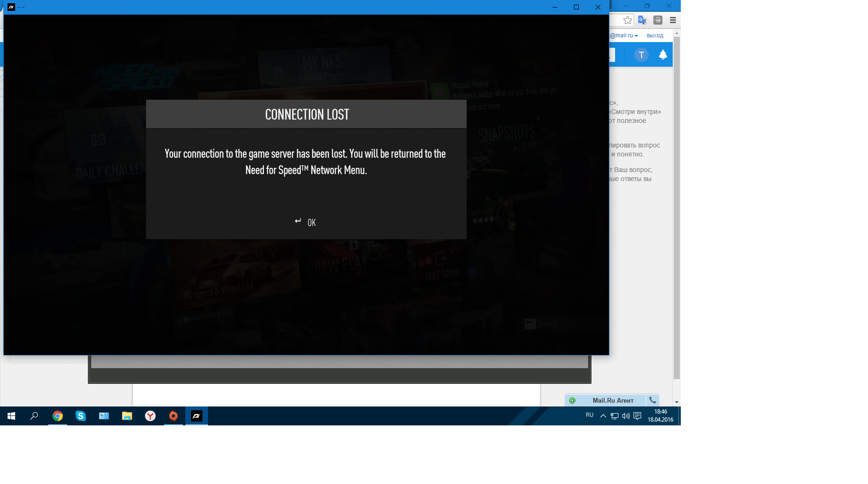Switch to Origin client in taskbar

174,416
